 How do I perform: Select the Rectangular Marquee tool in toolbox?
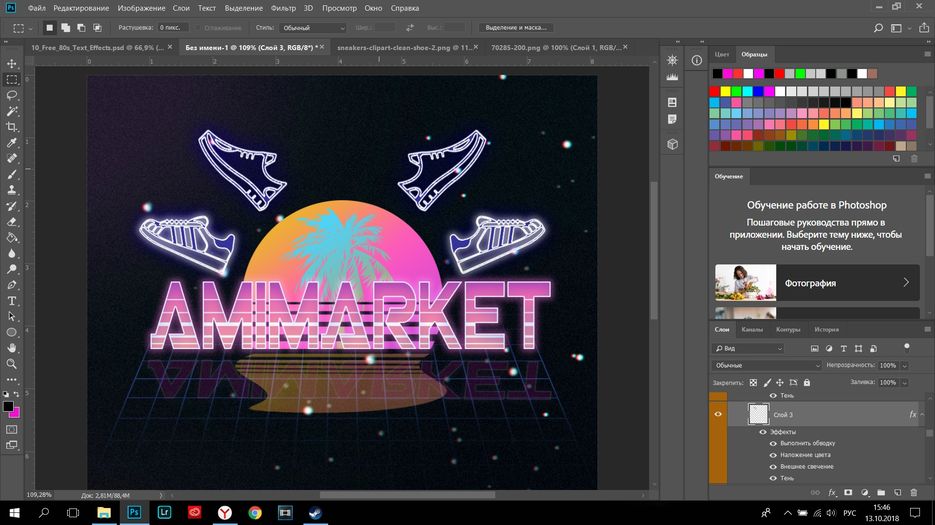click(x=11, y=79)
